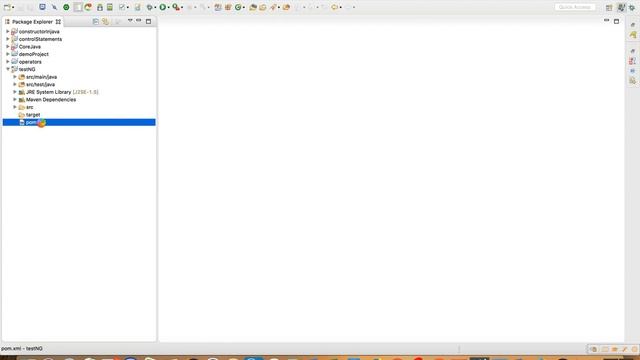This screenshot has height=360, width=640.
Task: Click the Debug bug icon in the toolbar
Action: (x=149, y=7)
